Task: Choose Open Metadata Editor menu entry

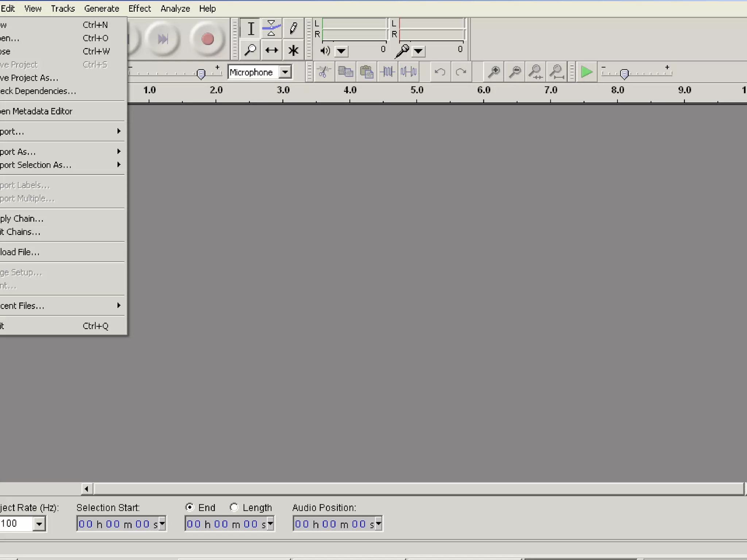Action: coord(36,111)
